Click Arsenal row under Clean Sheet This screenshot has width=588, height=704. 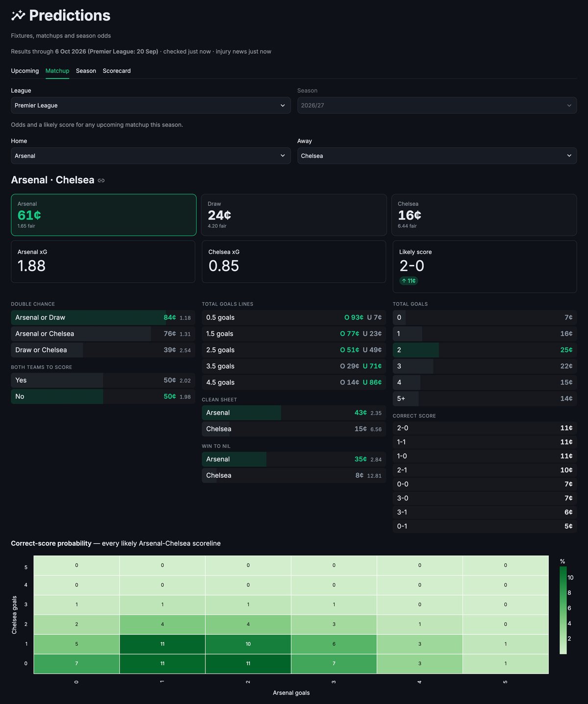[294, 413]
